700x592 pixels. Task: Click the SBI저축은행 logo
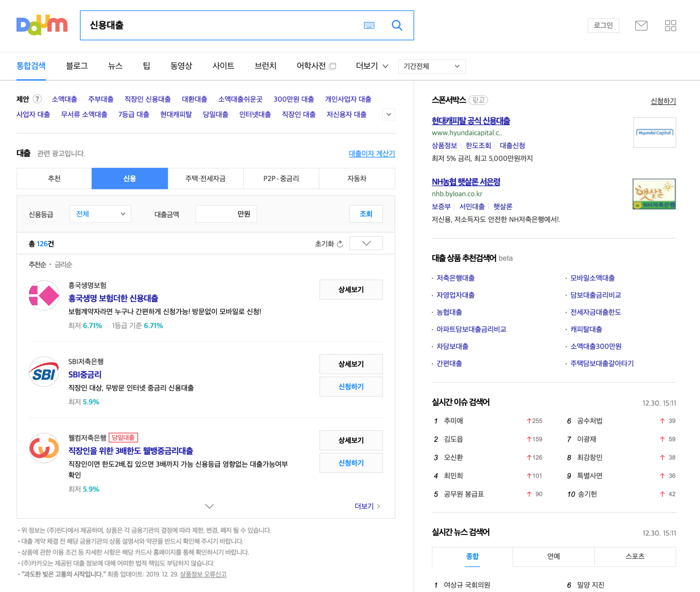(44, 372)
